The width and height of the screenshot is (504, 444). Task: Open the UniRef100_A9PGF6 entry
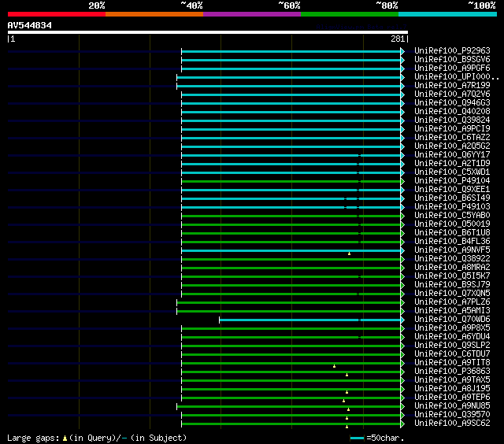click(452, 68)
